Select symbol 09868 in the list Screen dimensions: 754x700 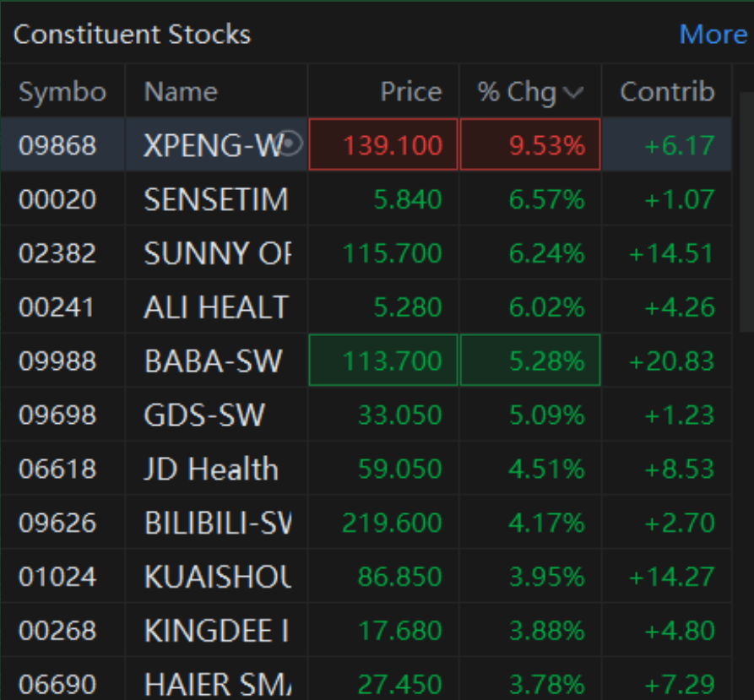point(57,145)
